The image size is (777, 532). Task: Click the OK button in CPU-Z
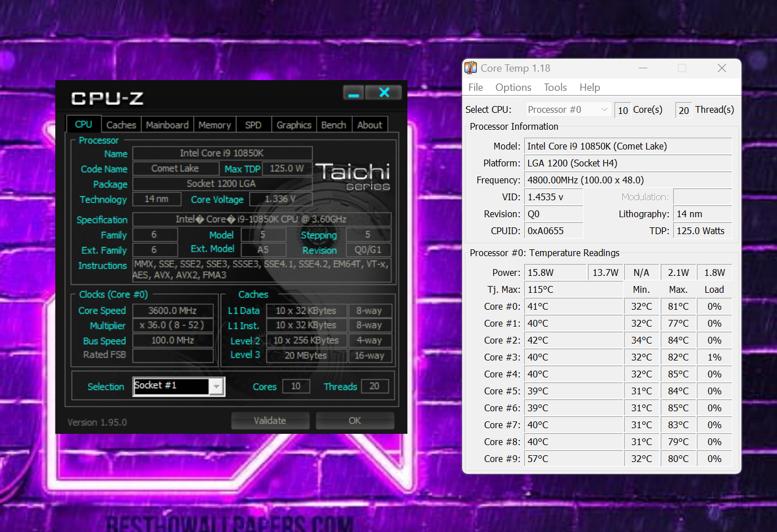(x=354, y=420)
